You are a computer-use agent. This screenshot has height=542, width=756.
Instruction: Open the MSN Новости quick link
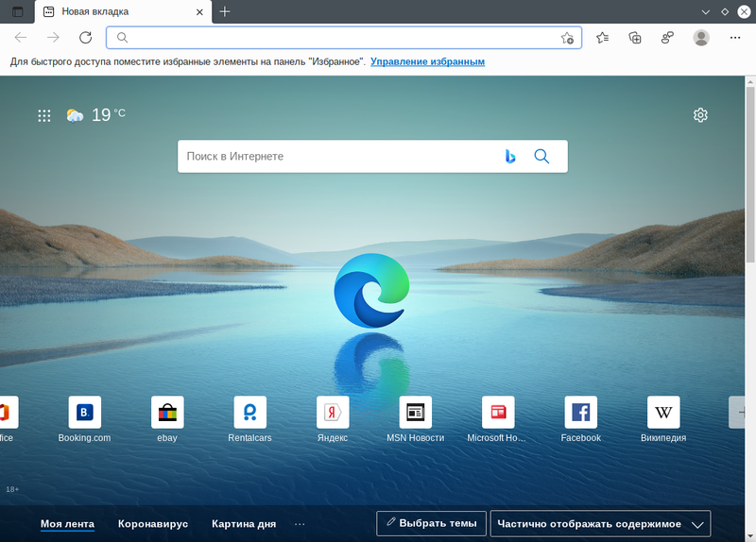click(416, 419)
